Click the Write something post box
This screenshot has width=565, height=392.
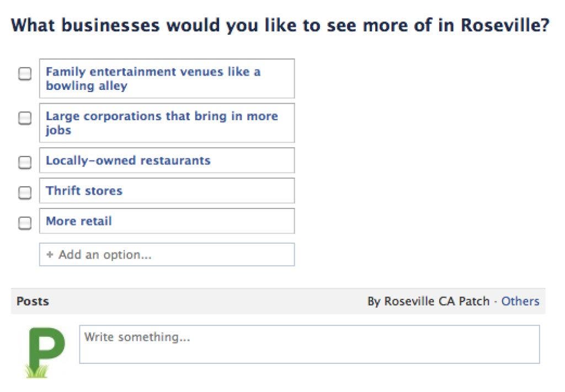click(310, 344)
